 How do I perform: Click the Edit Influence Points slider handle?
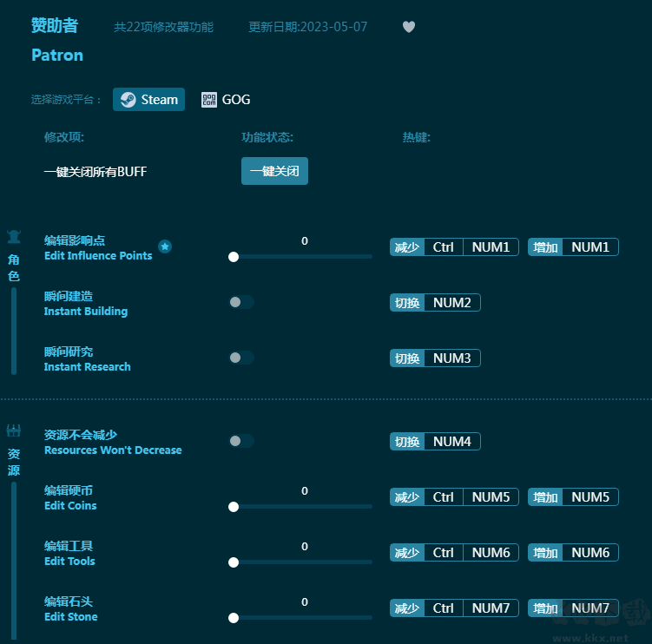pyautogui.click(x=234, y=257)
